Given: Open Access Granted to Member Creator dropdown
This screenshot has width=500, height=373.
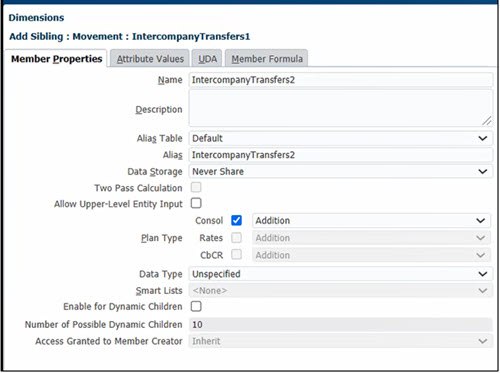Looking at the screenshot, I should [x=341, y=341].
